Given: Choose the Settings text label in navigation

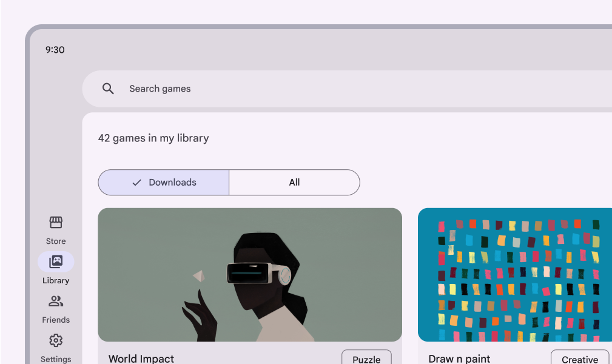Looking at the screenshot, I should (56, 359).
